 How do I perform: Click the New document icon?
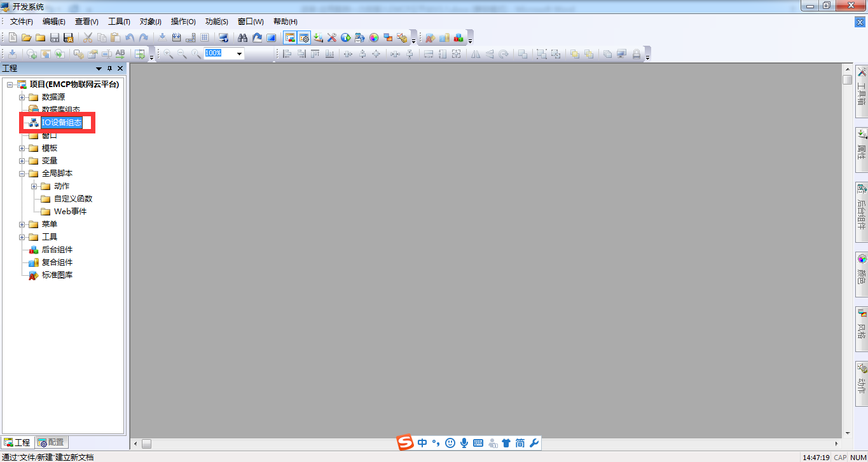pos(13,37)
